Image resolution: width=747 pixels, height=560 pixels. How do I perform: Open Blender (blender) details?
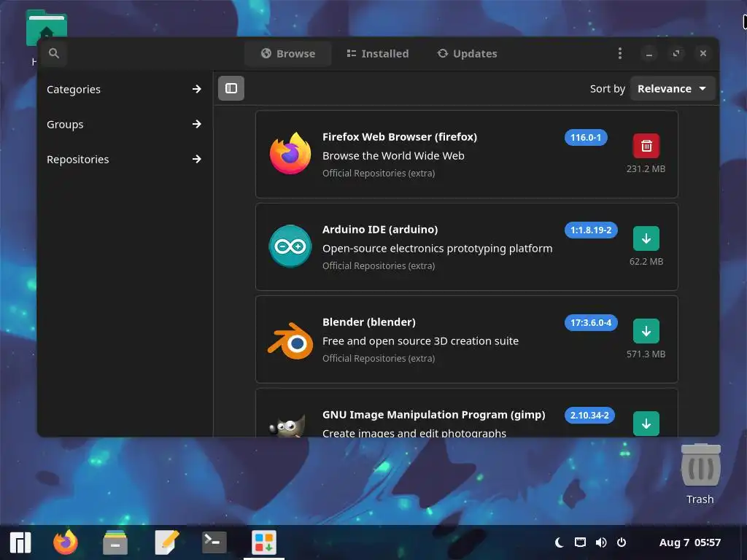[x=368, y=322]
